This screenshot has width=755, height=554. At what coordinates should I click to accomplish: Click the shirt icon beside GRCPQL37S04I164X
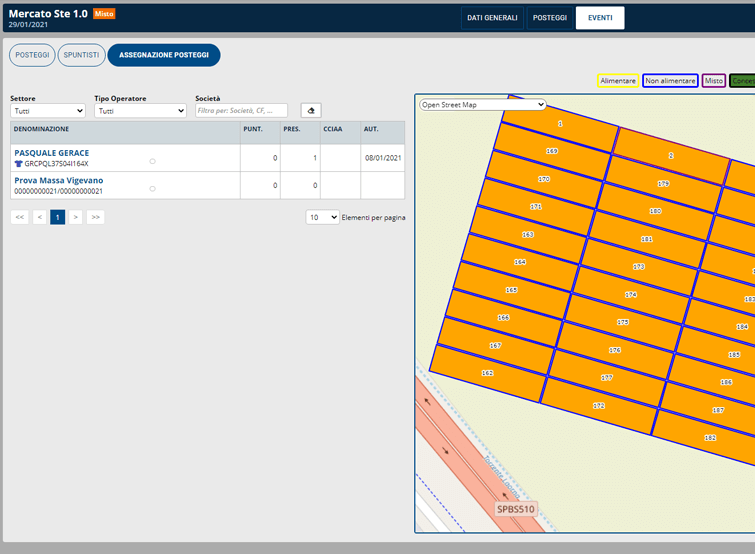pyautogui.click(x=18, y=164)
